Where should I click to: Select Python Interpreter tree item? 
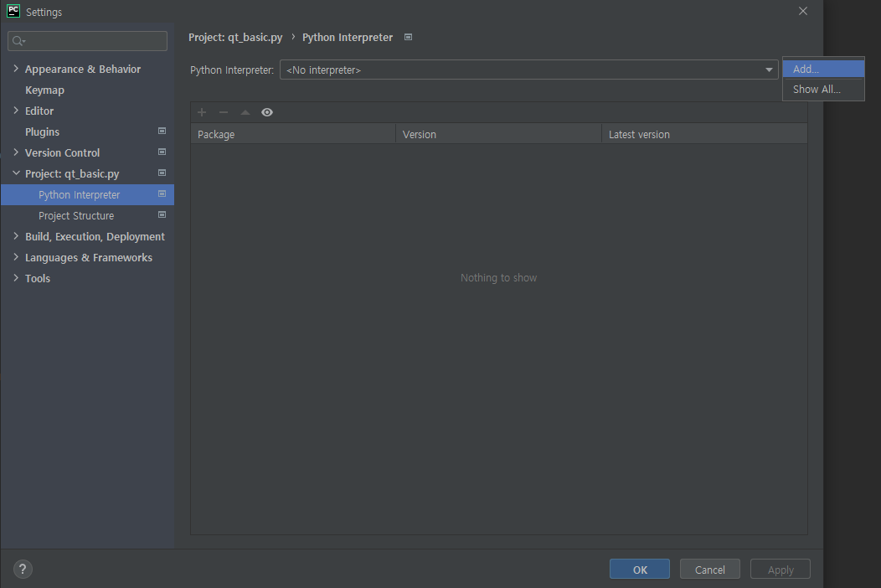pos(87,194)
